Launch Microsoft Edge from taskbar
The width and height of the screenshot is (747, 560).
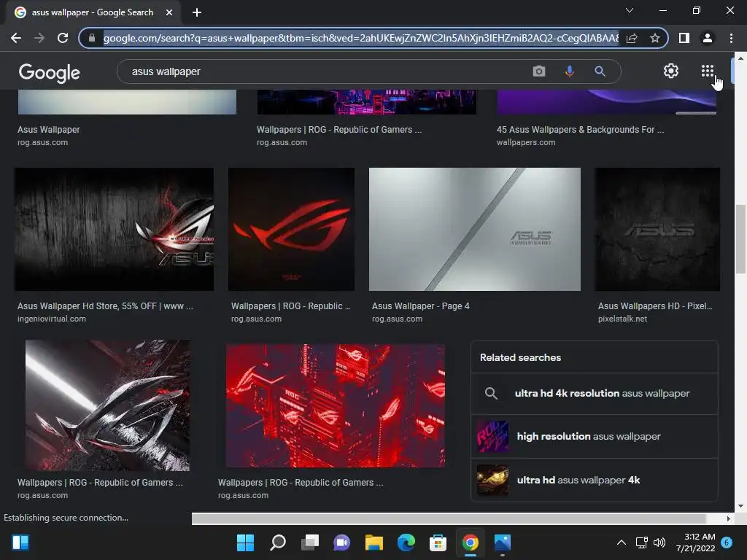pos(406,542)
